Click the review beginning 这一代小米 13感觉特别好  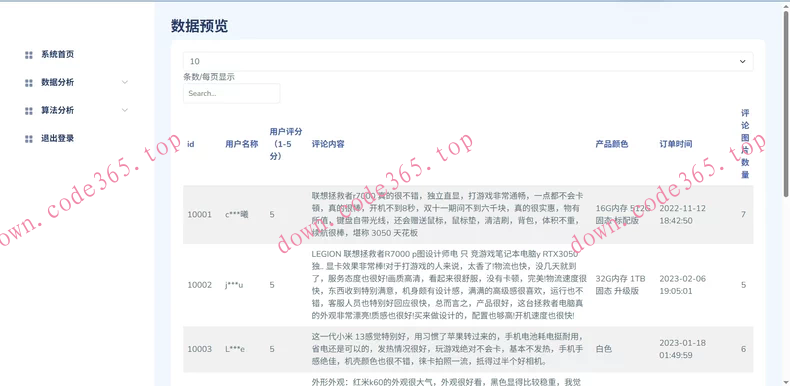pos(448,349)
